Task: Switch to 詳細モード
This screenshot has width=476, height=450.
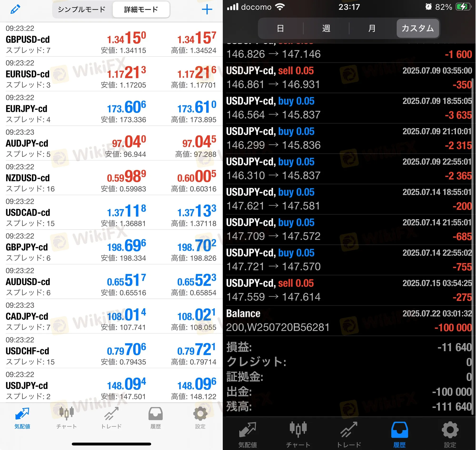Action: point(141,9)
